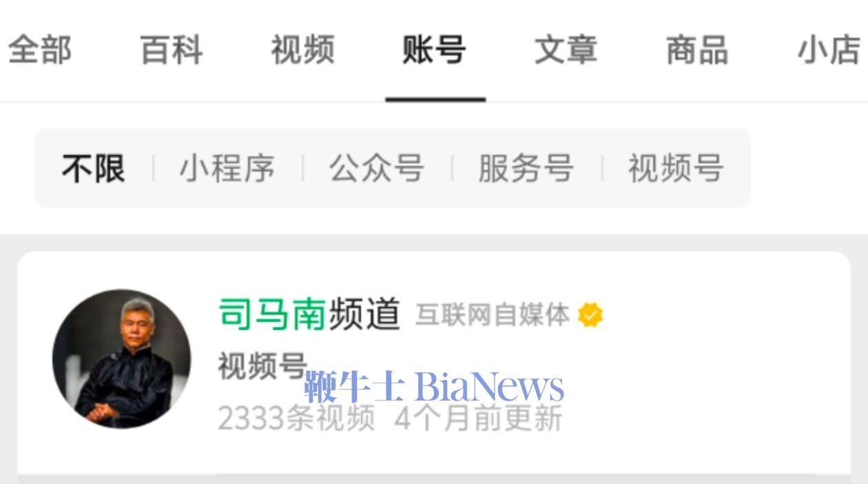The width and height of the screenshot is (868, 484).
Task: Open the 百科 tab
Action: (x=172, y=50)
